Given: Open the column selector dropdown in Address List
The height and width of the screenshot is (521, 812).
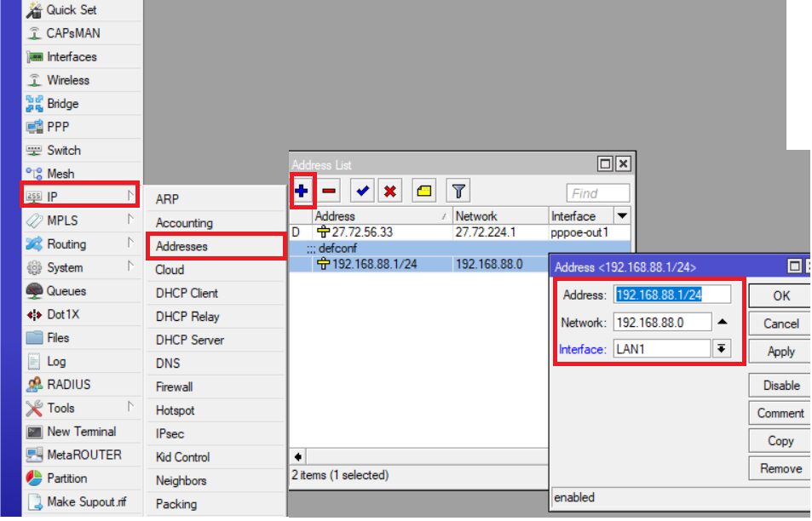Looking at the screenshot, I should click(x=622, y=216).
